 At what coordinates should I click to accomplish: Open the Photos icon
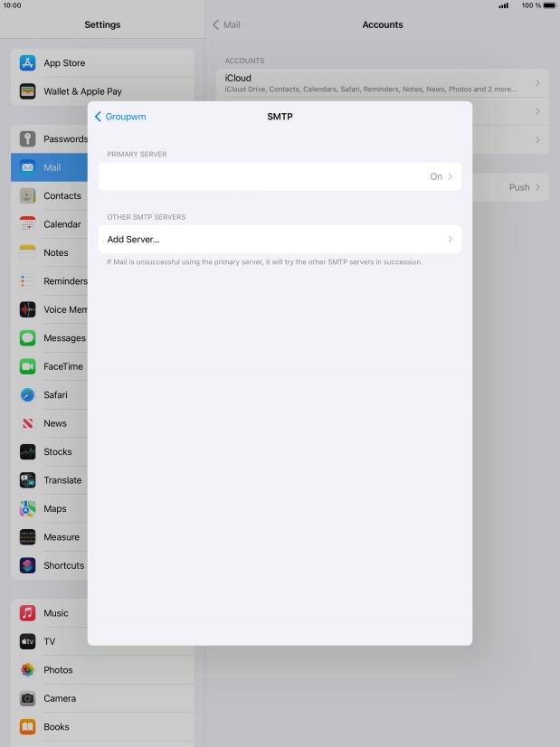27,670
